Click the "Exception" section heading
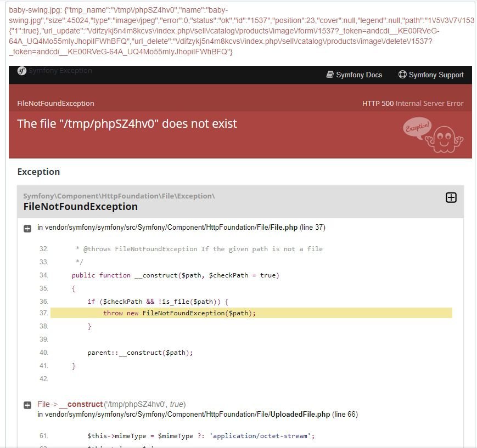This screenshot has width=477, height=448. point(38,172)
